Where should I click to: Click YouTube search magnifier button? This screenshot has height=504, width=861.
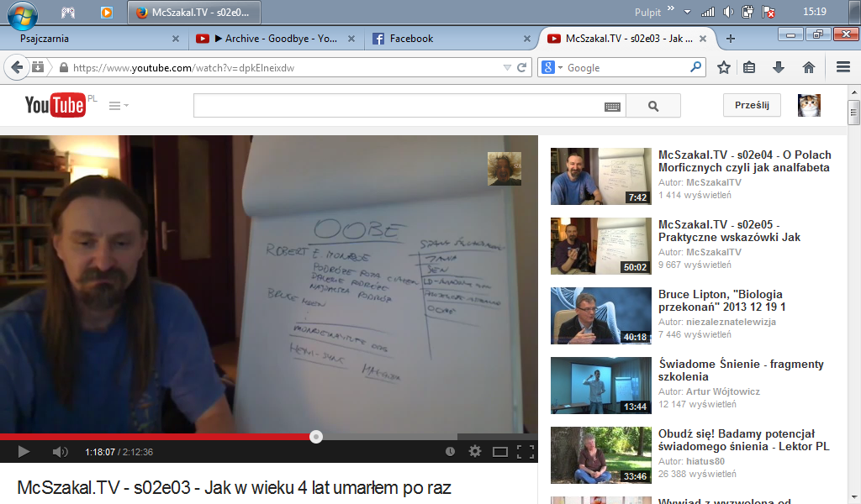coord(652,106)
